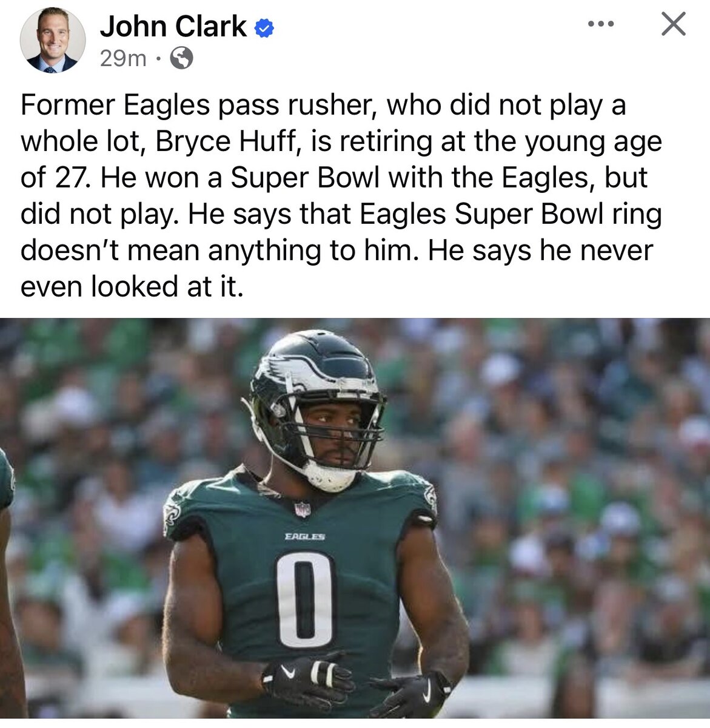710x728 pixels.
Task: Click the blue verified badge beside John Clark
Action: tap(264, 28)
